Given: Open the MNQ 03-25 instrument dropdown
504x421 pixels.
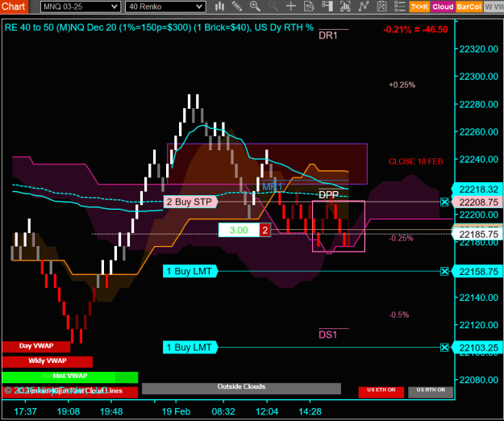Looking at the screenshot, I should [81, 6].
